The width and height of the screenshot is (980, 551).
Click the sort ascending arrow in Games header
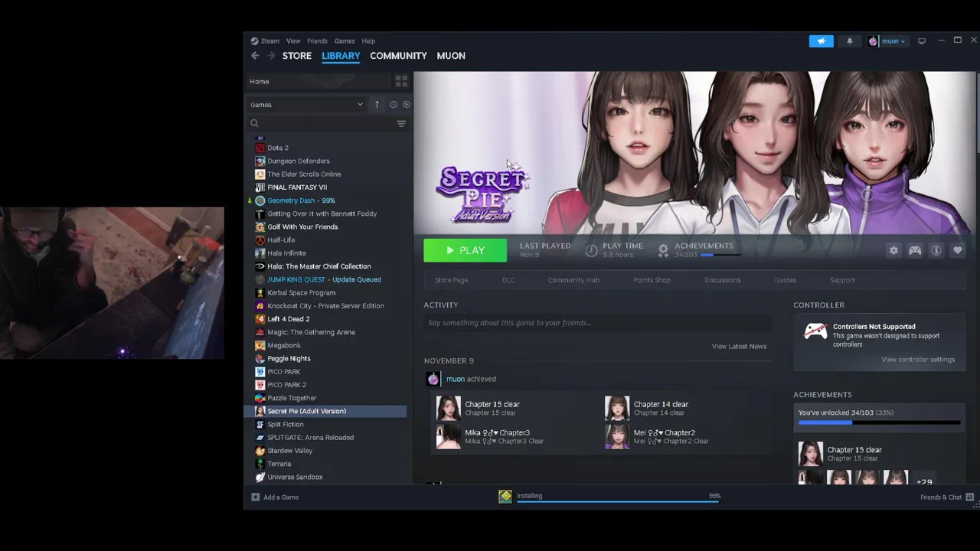(377, 105)
